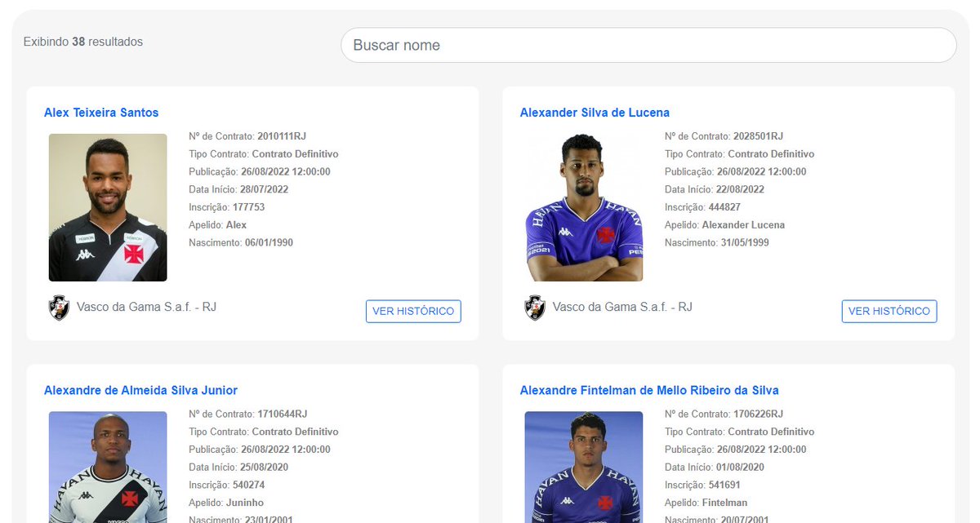This screenshot has height=523, width=980.
Task: Click the photo in Alex Teixeira Santos card
Action: click(x=108, y=207)
